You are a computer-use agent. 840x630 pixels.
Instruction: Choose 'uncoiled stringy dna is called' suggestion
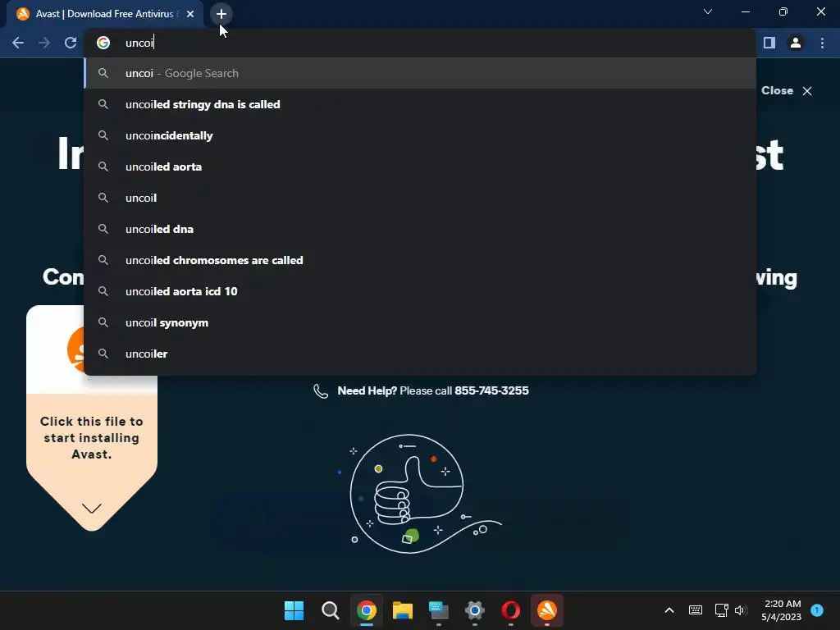click(x=421, y=104)
